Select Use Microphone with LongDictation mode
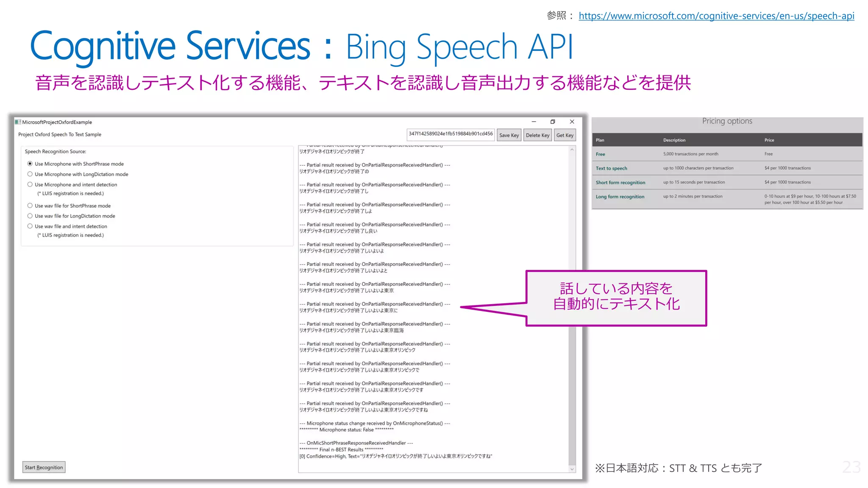Screen dimensions: 868x488 tap(78, 174)
